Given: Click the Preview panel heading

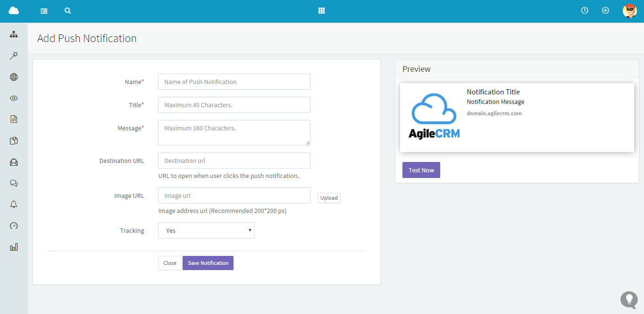Looking at the screenshot, I should pos(417,69).
